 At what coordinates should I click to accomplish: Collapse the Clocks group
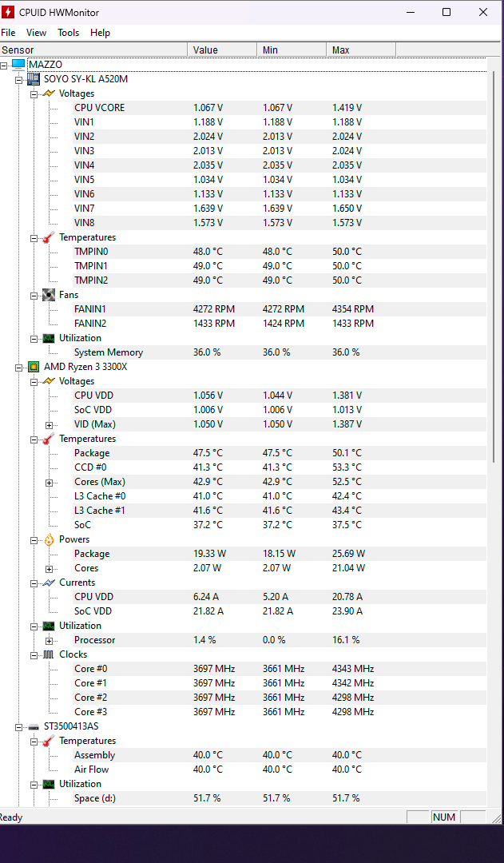click(x=34, y=655)
